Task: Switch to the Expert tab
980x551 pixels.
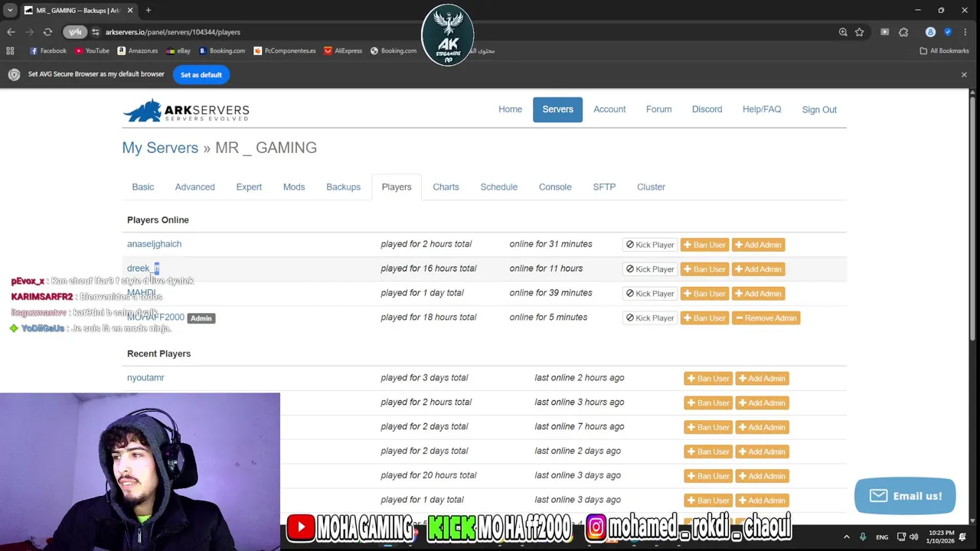Action: (249, 187)
